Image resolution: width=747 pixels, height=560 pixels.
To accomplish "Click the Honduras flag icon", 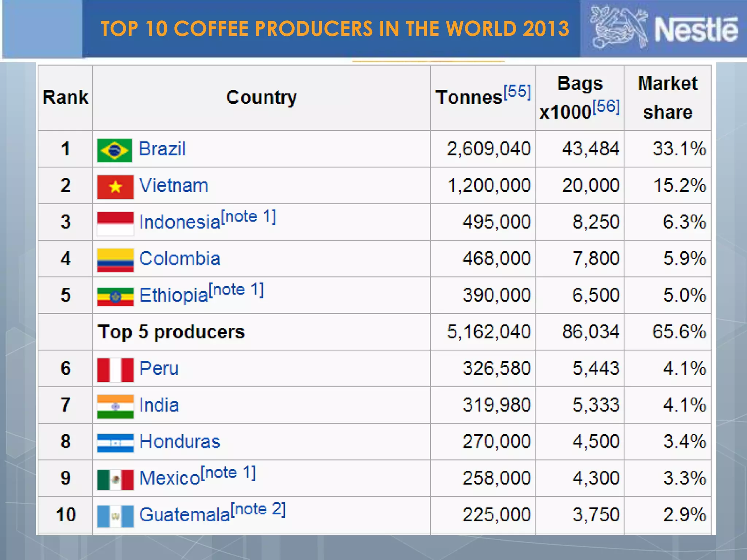I will [x=115, y=443].
